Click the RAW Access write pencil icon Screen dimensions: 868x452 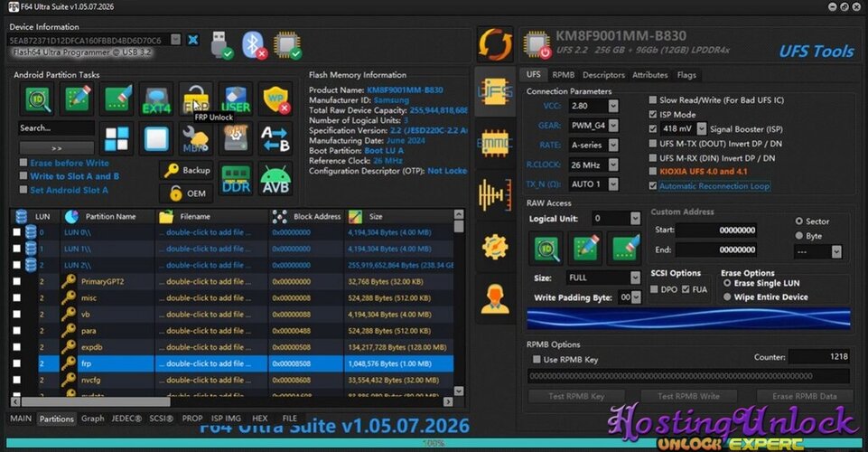tap(585, 248)
